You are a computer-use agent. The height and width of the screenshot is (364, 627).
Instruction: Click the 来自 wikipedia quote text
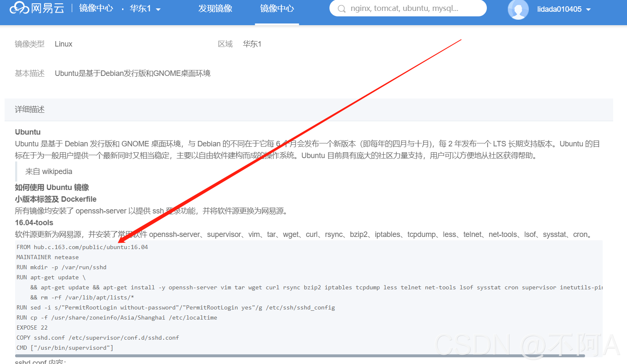pos(49,172)
